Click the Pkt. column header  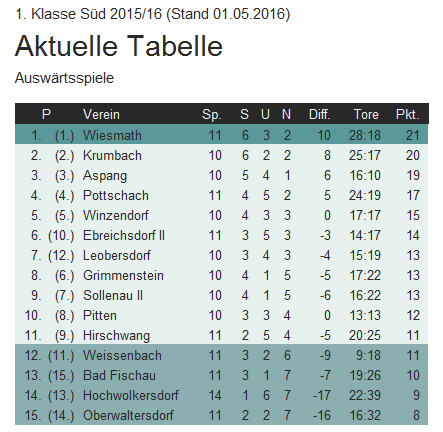(407, 114)
